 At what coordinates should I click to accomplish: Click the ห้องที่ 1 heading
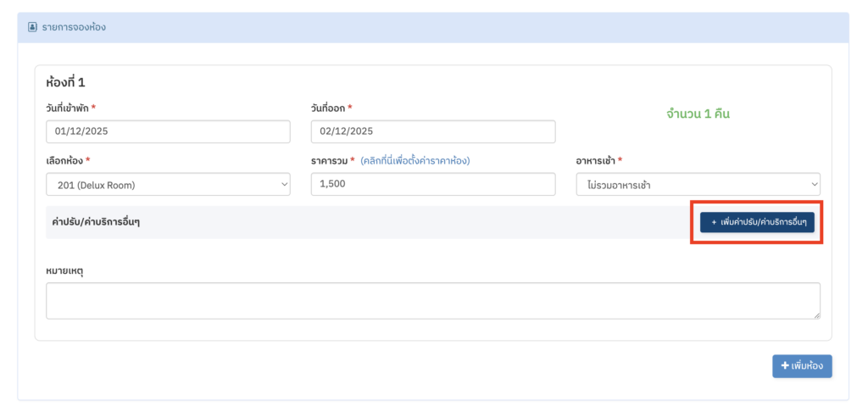(x=65, y=82)
